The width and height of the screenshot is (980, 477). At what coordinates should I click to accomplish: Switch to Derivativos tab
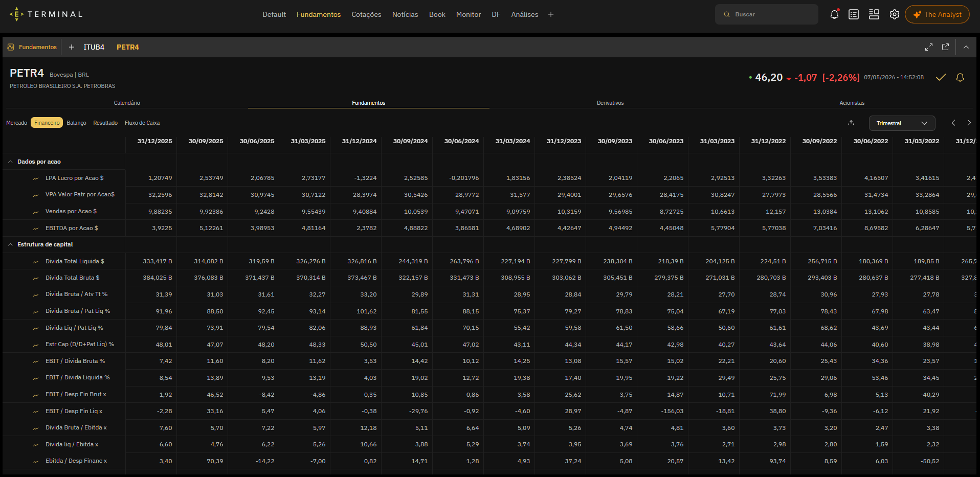point(610,103)
